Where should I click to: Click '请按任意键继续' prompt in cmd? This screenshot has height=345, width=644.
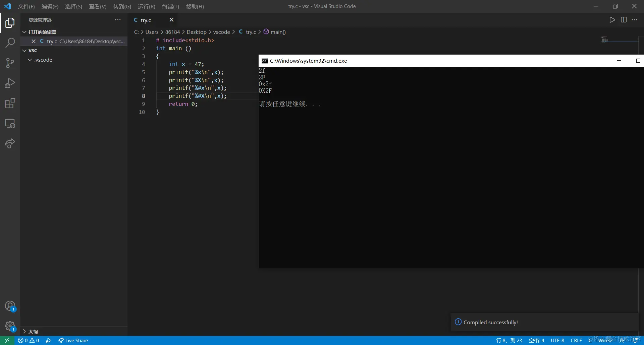coord(290,104)
